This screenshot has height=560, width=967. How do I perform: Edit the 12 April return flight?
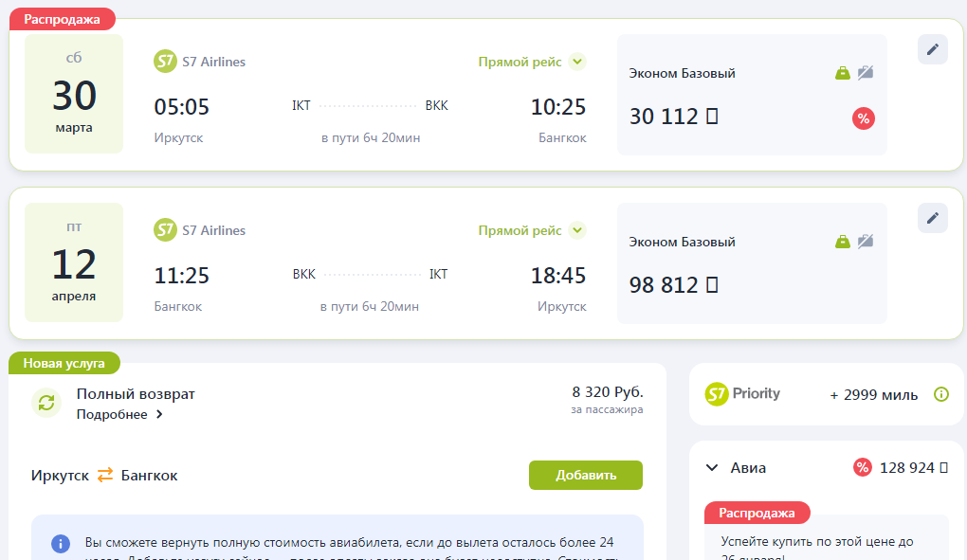[932, 218]
